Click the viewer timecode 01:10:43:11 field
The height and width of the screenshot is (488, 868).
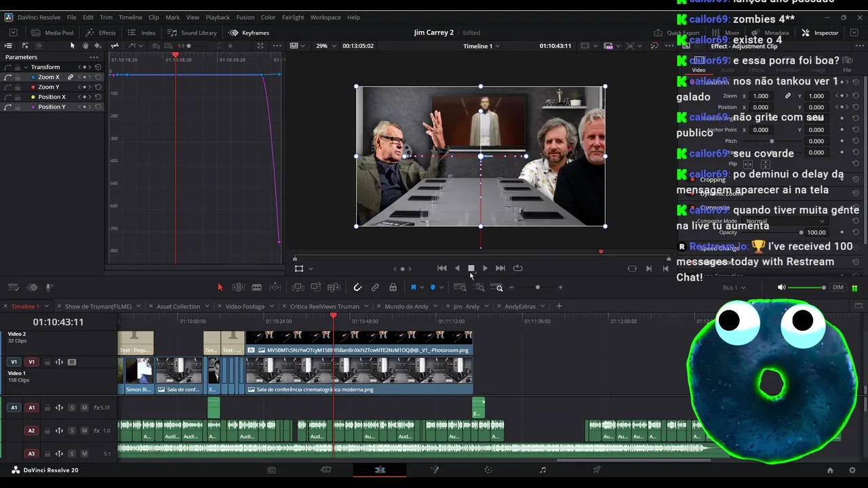coord(555,46)
